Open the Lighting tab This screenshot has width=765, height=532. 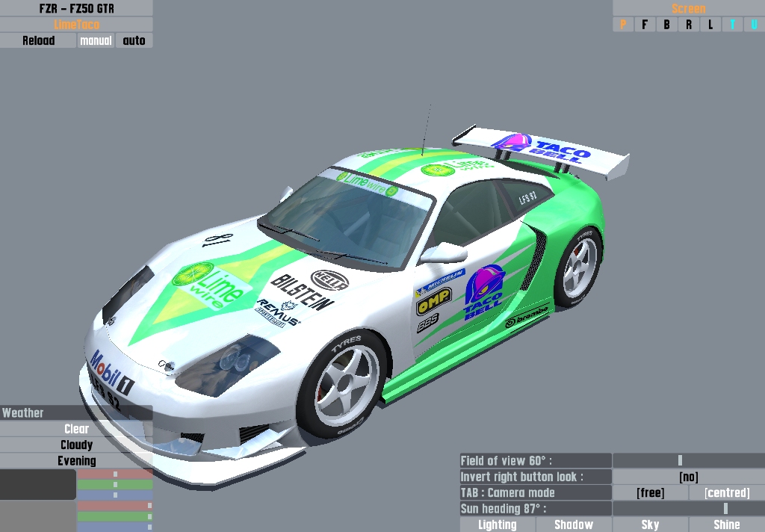(x=497, y=525)
